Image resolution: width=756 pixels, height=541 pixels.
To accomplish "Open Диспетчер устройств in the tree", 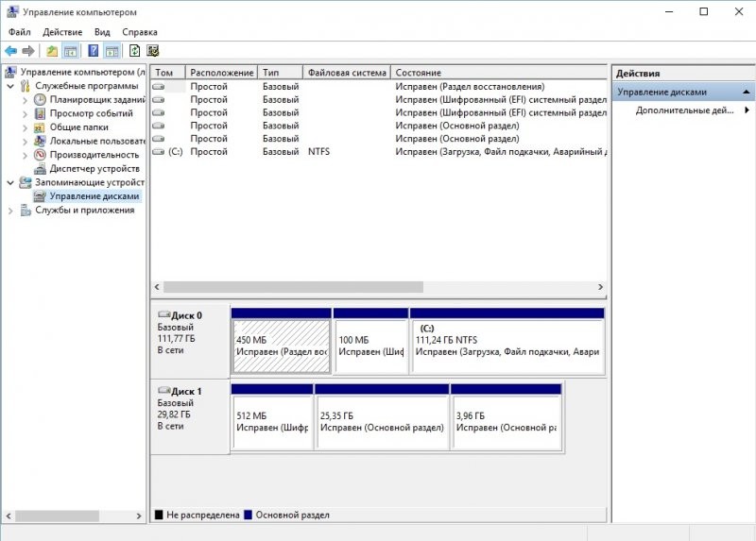I will 95,169.
